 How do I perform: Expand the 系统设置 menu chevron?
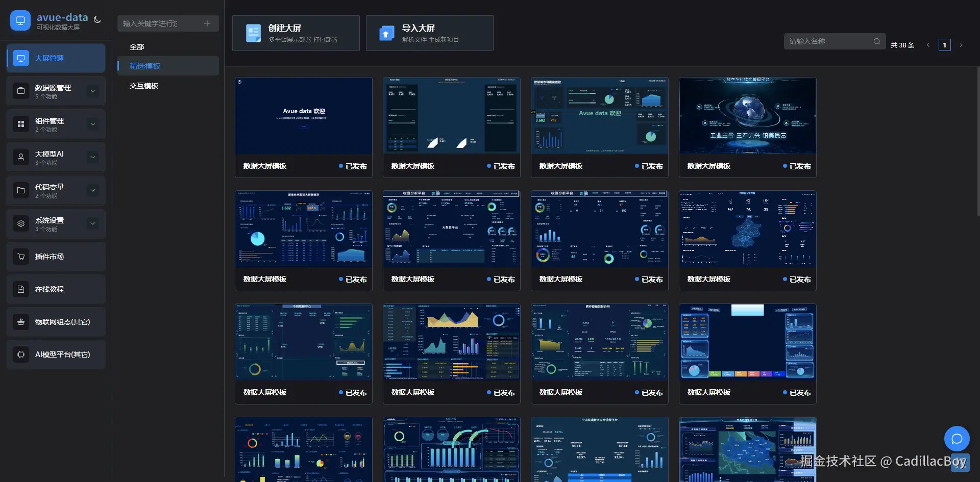93,223
